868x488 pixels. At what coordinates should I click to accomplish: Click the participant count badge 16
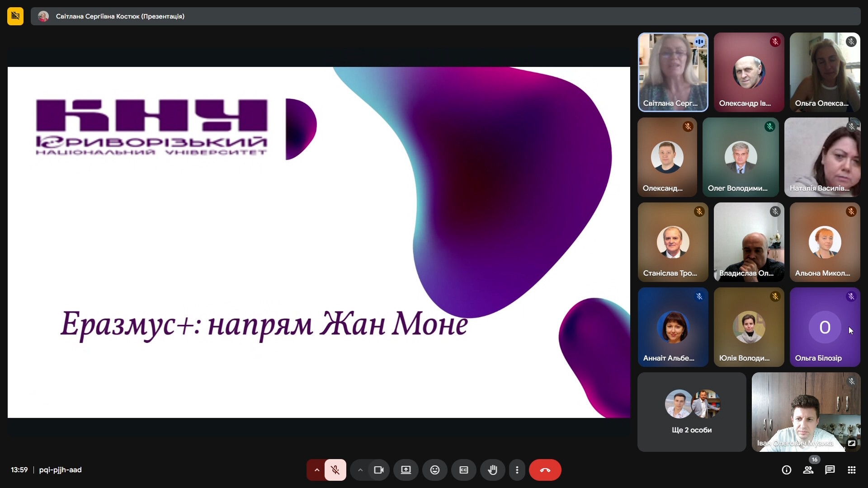pos(815,460)
